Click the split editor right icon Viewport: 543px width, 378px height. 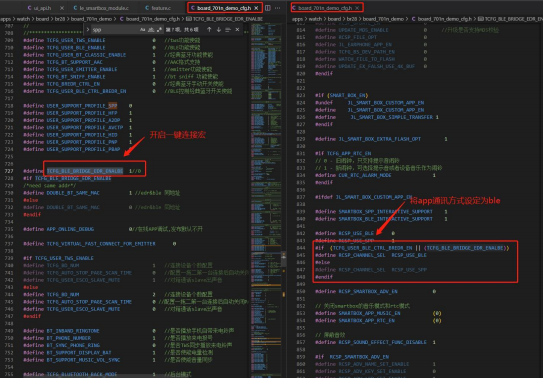pyautogui.click(x=268, y=8)
